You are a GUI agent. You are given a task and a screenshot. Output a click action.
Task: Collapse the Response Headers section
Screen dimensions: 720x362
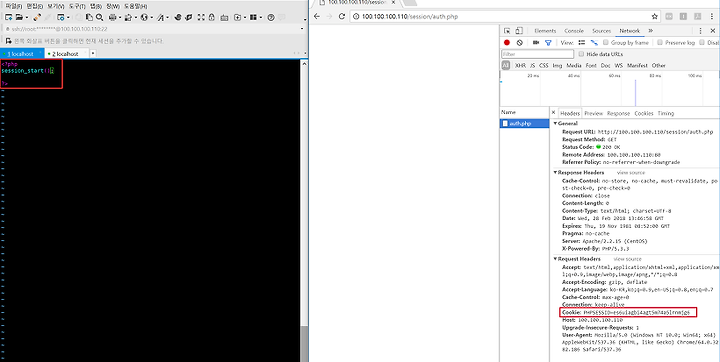[x=555, y=173]
